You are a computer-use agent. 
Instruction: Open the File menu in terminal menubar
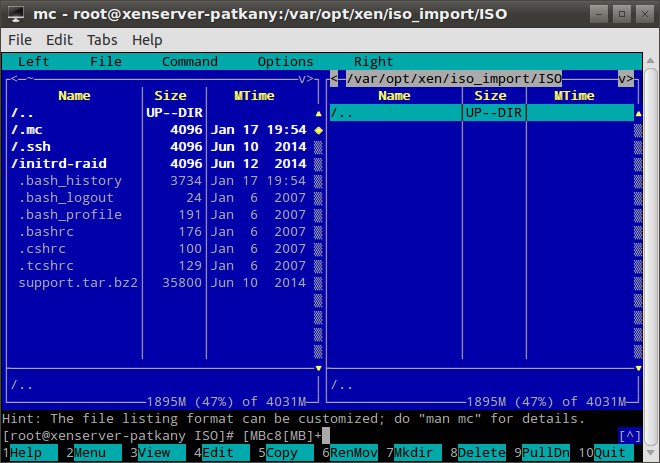pyautogui.click(x=20, y=40)
